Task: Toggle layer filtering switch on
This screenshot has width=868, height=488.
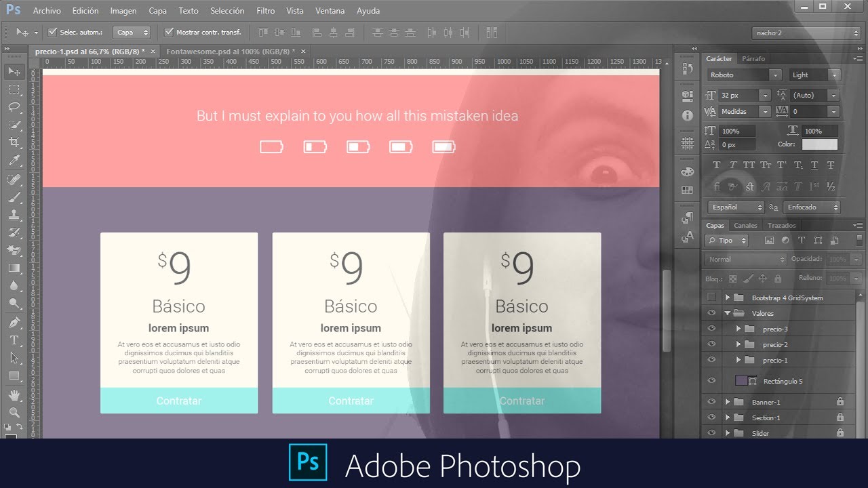Action: click(861, 240)
